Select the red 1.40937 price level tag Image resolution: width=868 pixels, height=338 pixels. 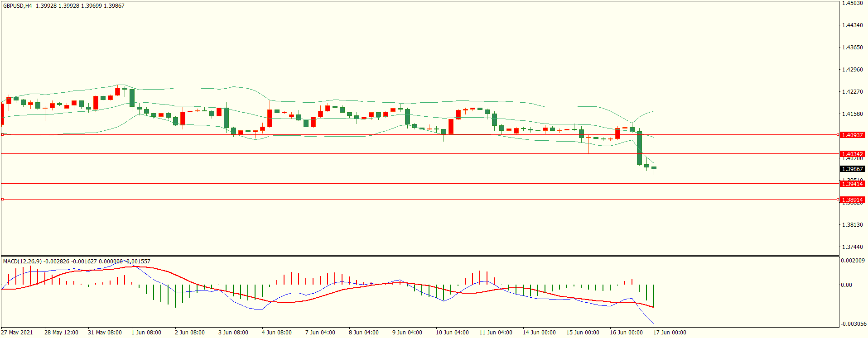852,135
